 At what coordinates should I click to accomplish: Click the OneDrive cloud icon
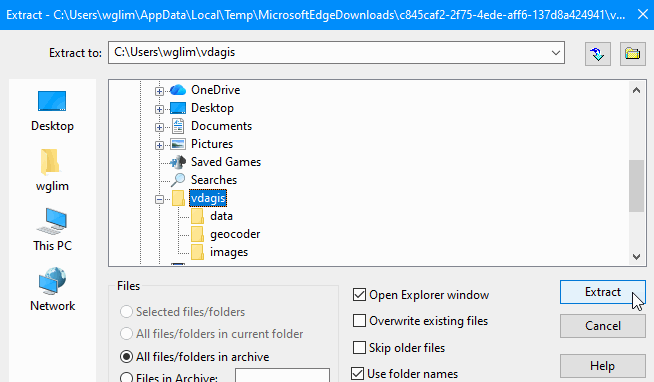[x=178, y=90]
